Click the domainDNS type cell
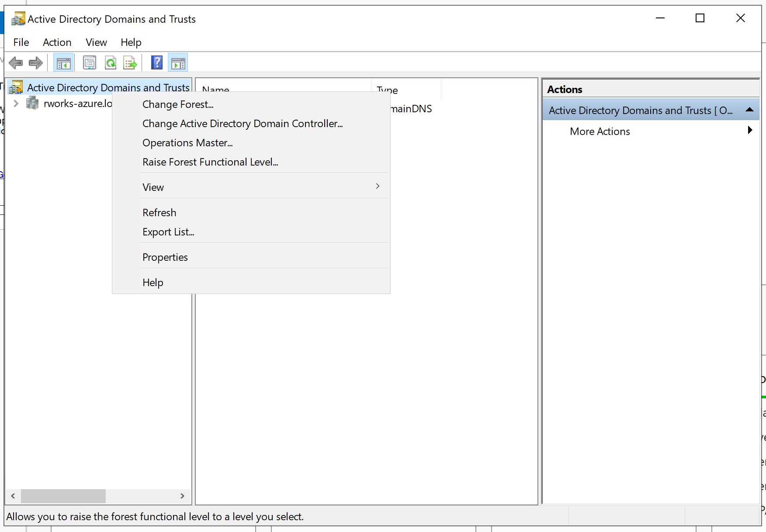The width and height of the screenshot is (766, 532). pos(411,109)
